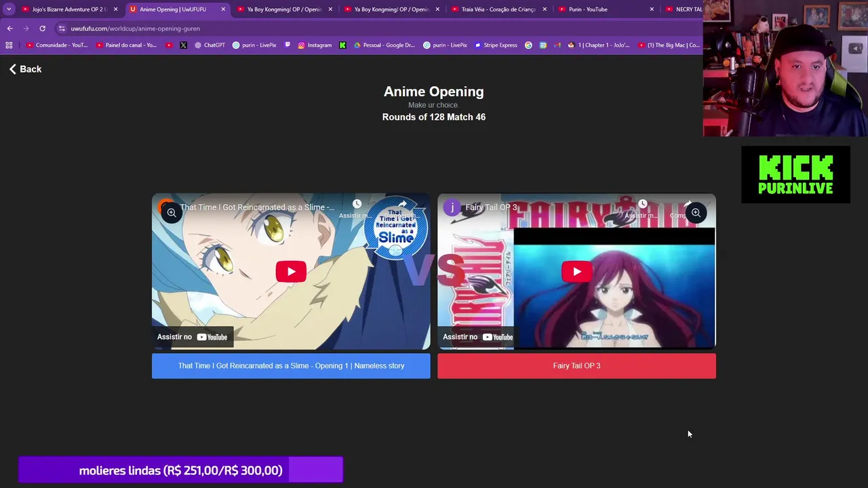
Task: Play the Fairy Tail OP 3 video
Action: coord(576,272)
